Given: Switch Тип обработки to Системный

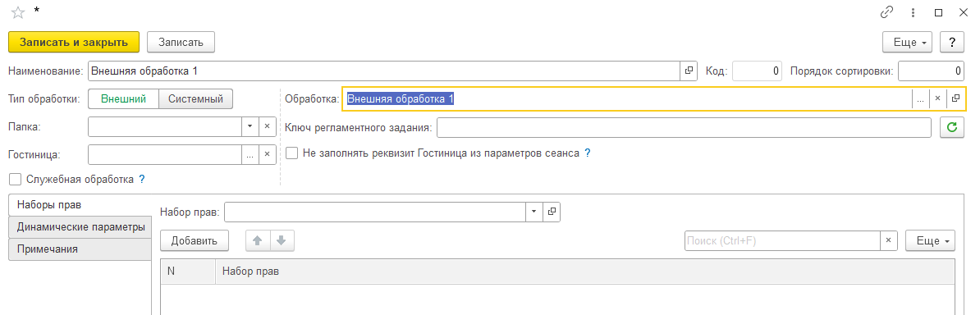Looking at the screenshot, I should (x=196, y=98).
